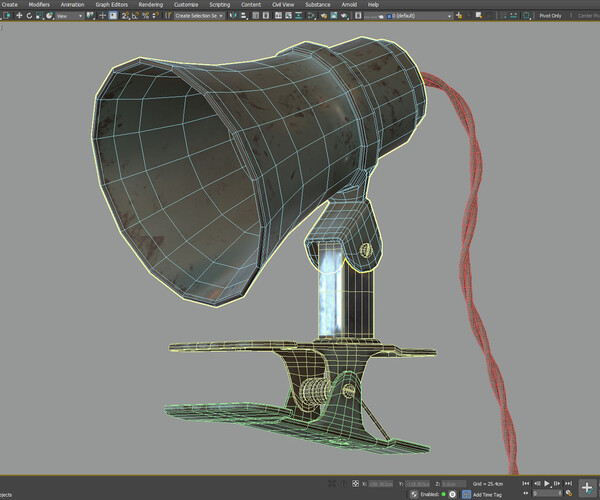Click the Align tool icon
Image resolution: width=600 pixels, height=500 pixels.
(x=243, y=16)
